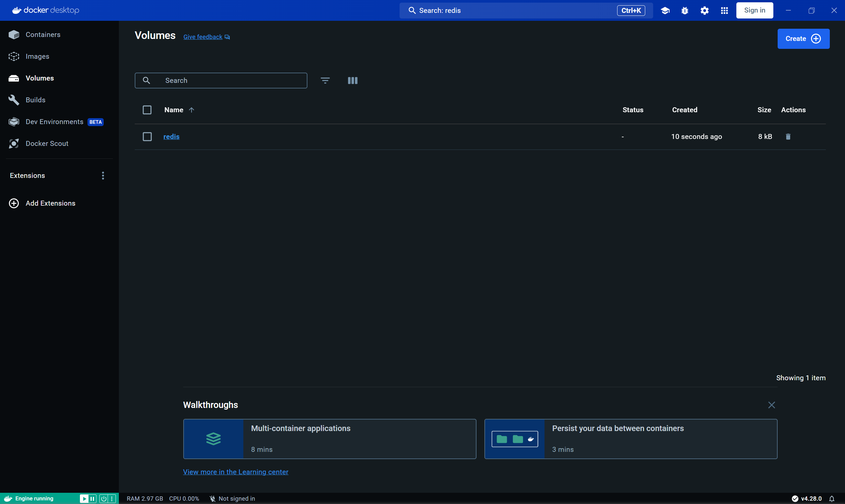Tick the select-all volumes checkbox
This screenshot has height=504, width=845.
pyautogui.click(x=147, y=110)
